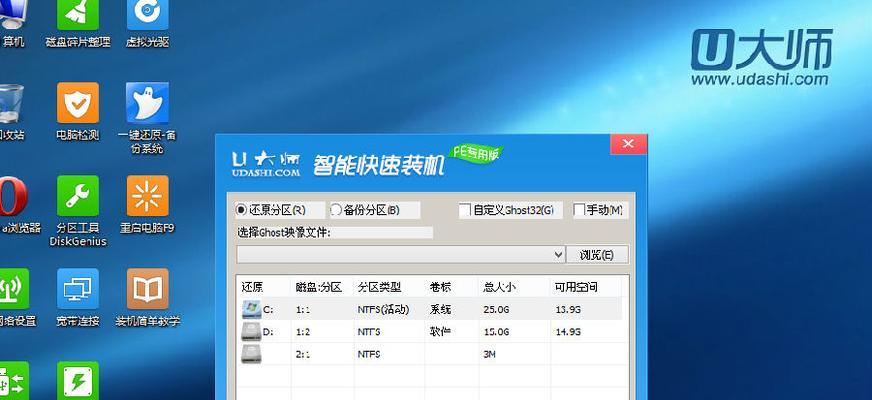872x400 pixels.
Task: Click the 系统 volume label cell
Action: 440,309
